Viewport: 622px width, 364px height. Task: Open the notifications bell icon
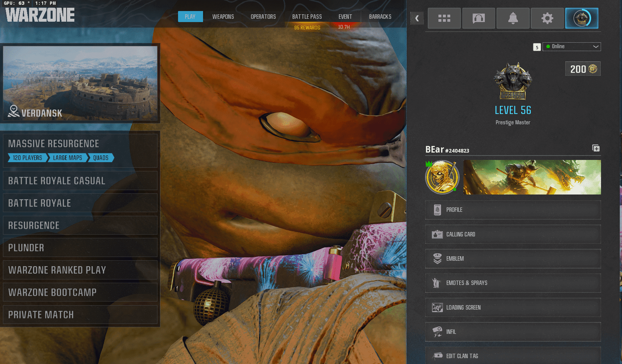(x=513, y=18)
